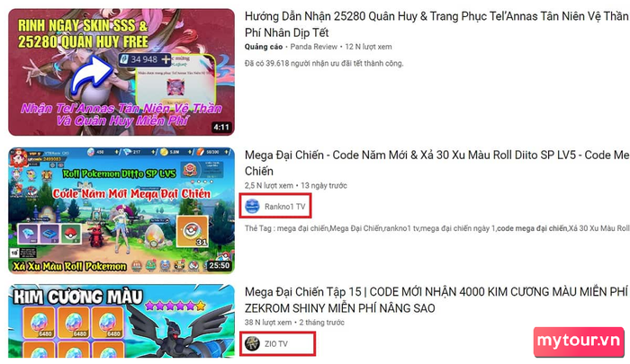The image size is (630, 364).
Task: Click the 39.618 người nhận ưu đãi description
Action: tap(324, 64)
